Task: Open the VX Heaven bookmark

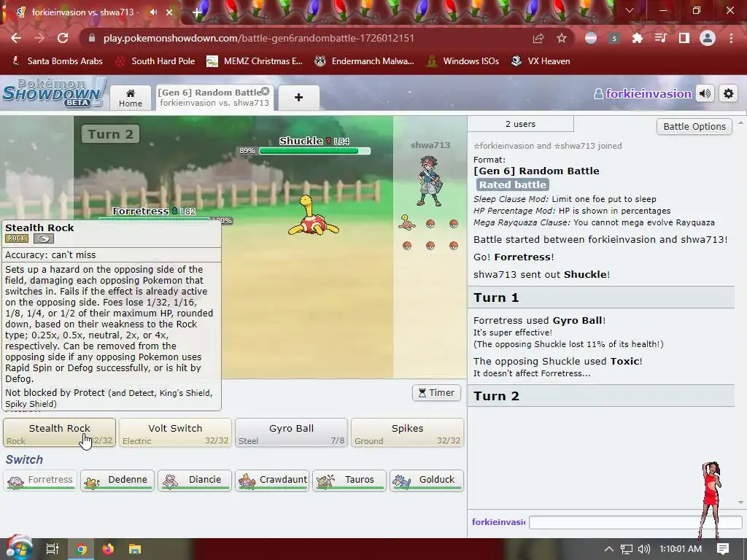Action: point(541,61)
